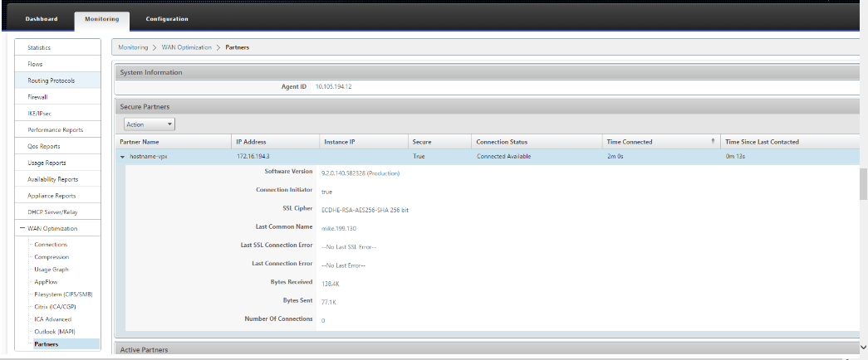Click Bytes Sent value 77.1K
This screenshot has height=360, width=868.
[328, 301]
